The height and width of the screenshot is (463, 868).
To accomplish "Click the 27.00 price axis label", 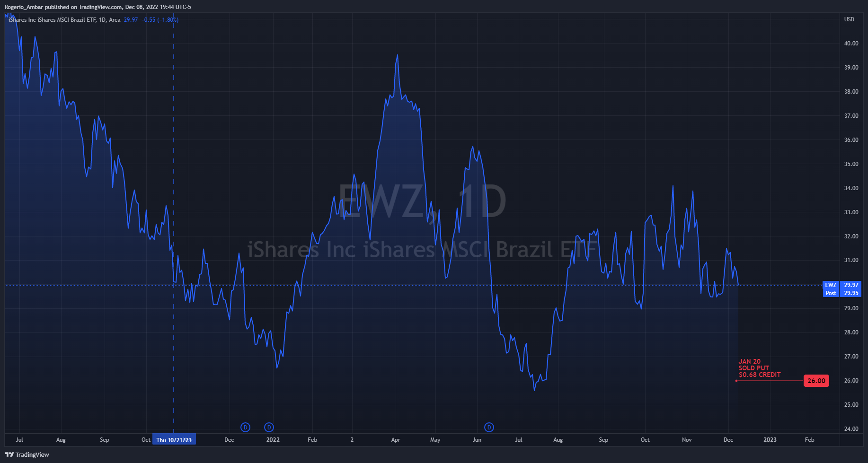I will point(851,357).
